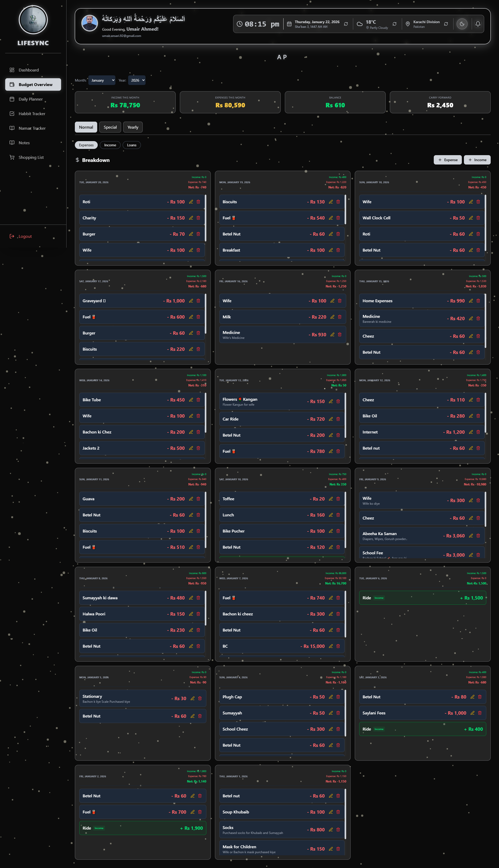Viewport: 499px width, 868px height.
Task: Open the Year dropdown
Action: point(137,80)
